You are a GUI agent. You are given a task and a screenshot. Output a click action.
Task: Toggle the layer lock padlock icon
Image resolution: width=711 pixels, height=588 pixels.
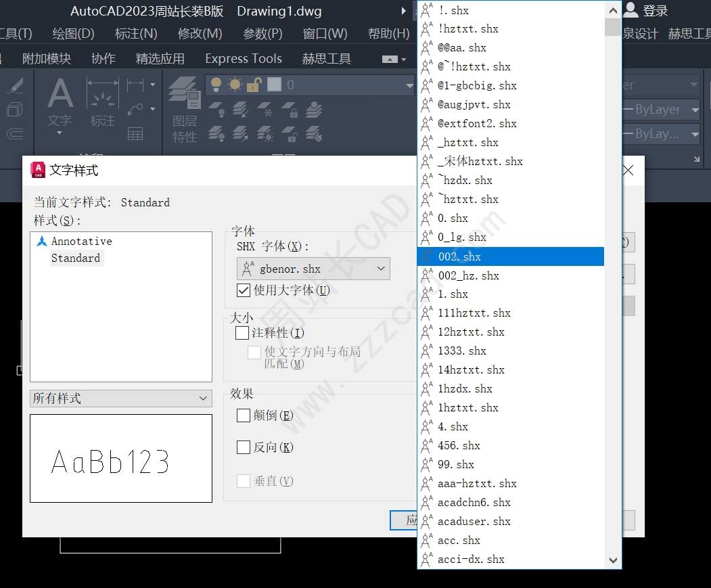(x=254, y=85)
